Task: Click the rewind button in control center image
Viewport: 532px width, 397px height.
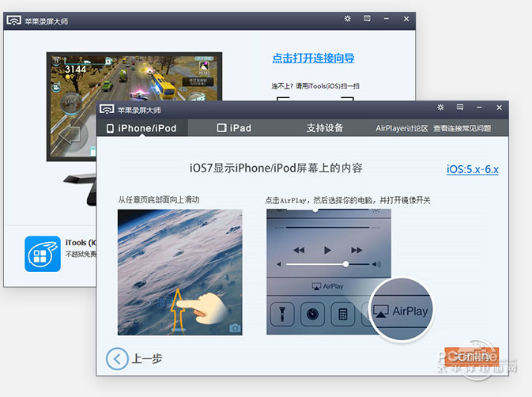Action: (x=299, y=251)
